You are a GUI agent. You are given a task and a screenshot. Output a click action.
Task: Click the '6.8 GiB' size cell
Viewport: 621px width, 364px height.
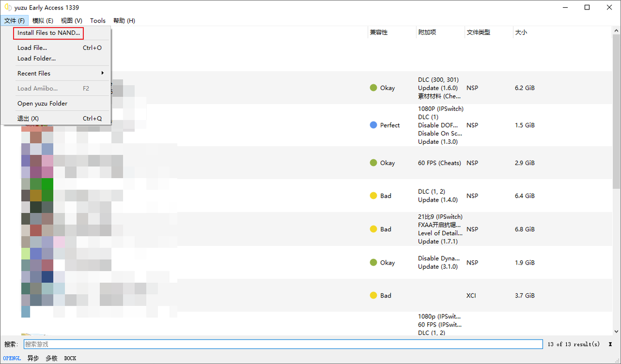(x=525, y=229)
